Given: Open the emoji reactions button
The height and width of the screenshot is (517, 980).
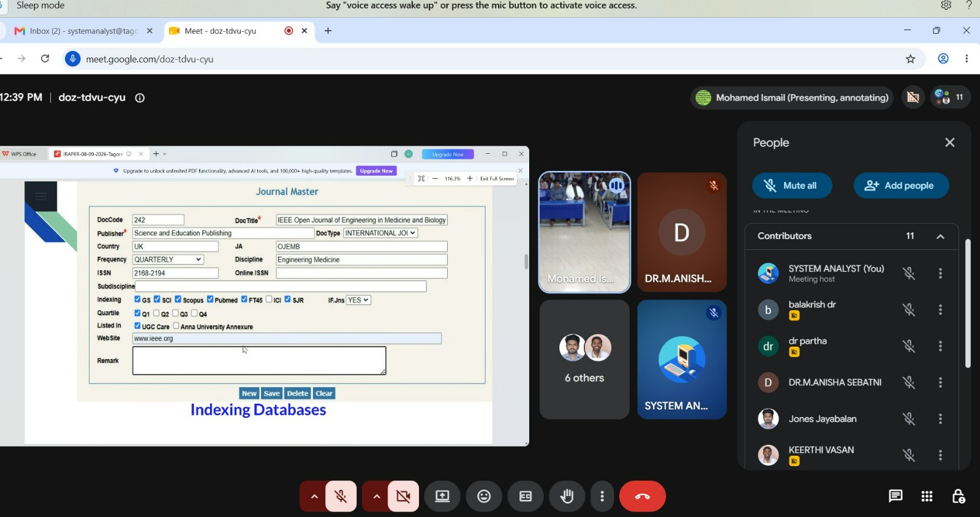Looking at the screenshot, I should (x=484, y=496).
